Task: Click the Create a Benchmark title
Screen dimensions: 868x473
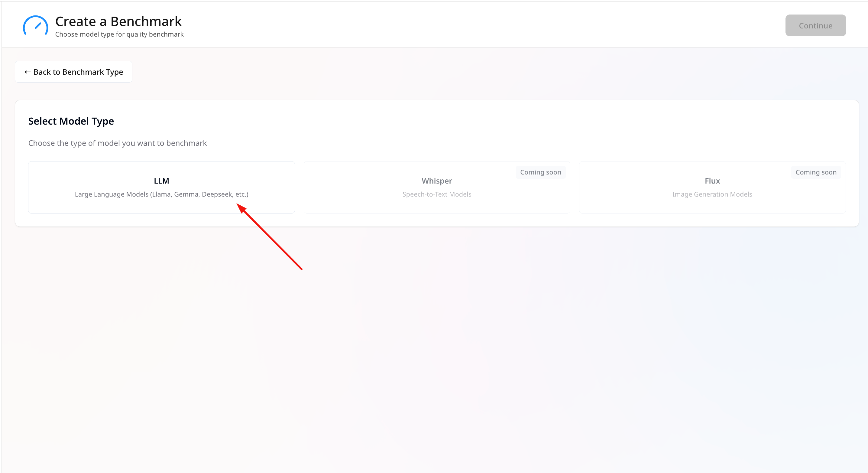Action: coord(118,21)
